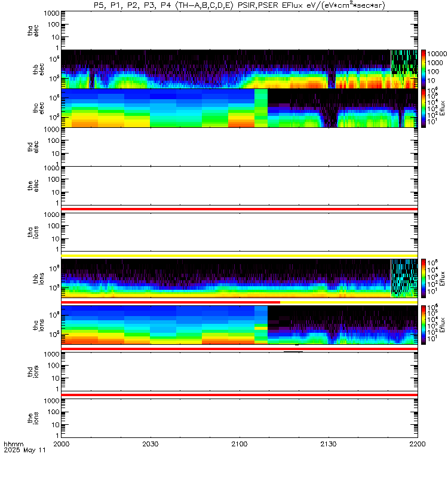
Task: Select the 'tha ions' y-axis label
Action: click(33, 232)
